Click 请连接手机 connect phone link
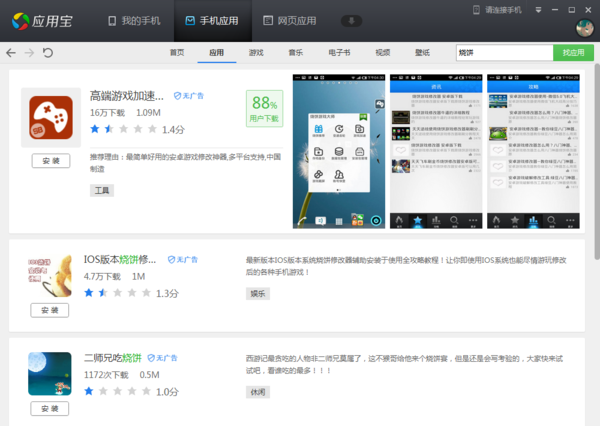 [497, 10]
